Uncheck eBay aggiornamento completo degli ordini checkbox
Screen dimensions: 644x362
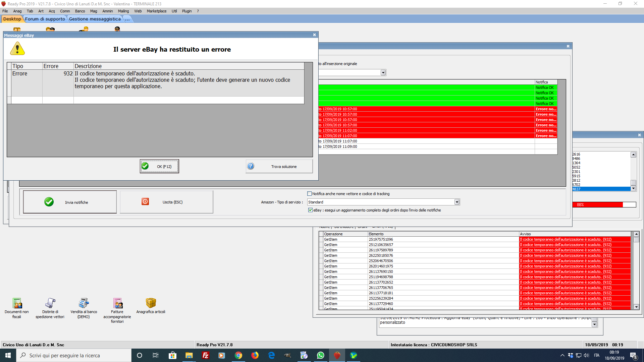310,210
